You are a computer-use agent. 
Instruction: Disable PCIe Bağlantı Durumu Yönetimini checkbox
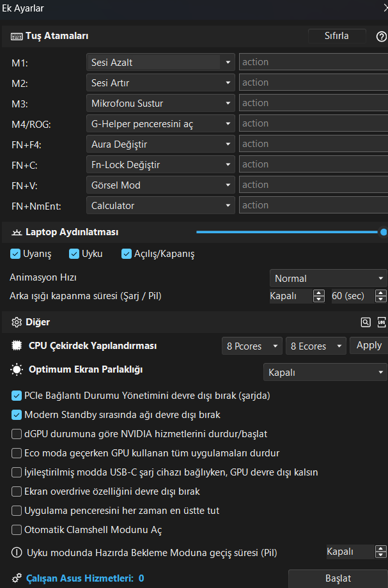point(17,396)
